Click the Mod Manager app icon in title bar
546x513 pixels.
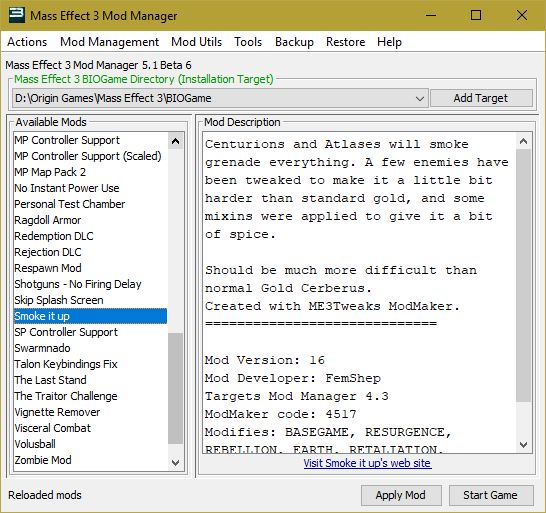coord(16,15)
